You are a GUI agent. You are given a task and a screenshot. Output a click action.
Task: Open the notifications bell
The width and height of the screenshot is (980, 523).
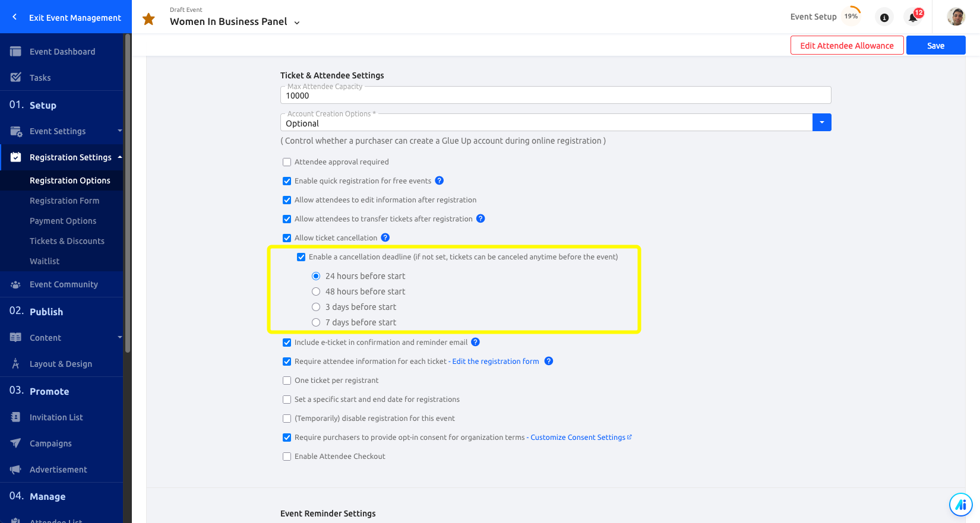(913, 17)
